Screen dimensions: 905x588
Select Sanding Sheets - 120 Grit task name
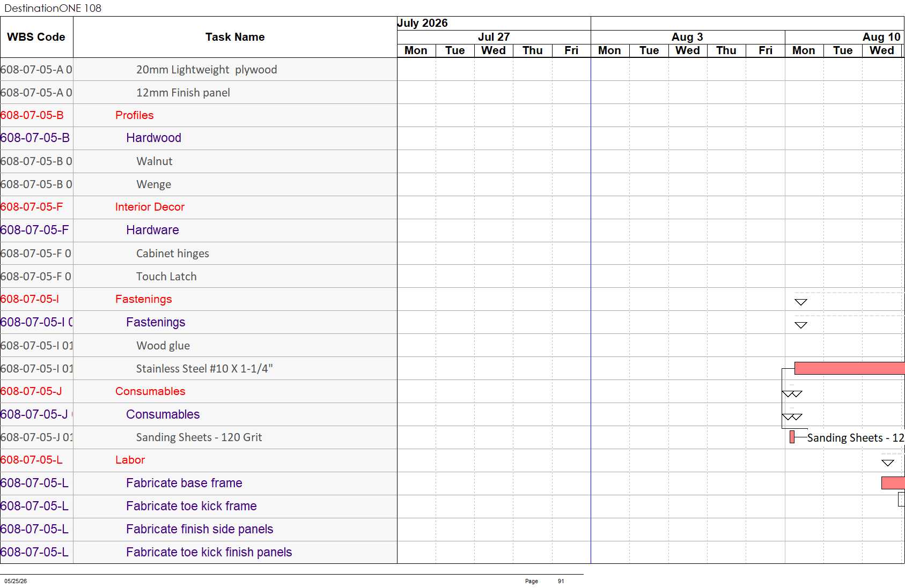[x=199, y=437]
